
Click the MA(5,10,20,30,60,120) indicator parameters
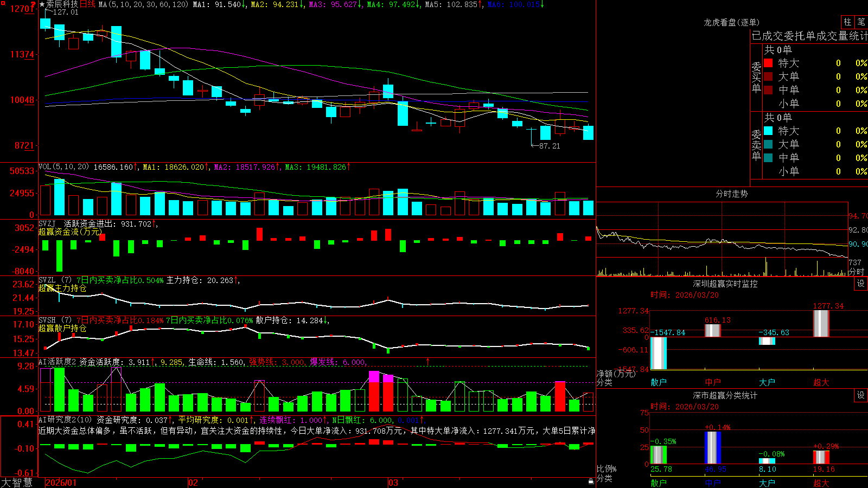point(143,4)
